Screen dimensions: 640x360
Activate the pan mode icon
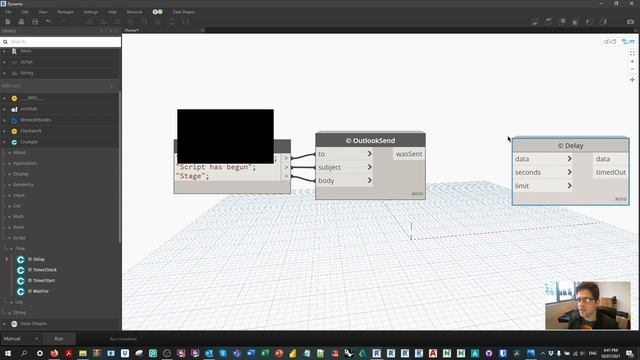[632, 80]
